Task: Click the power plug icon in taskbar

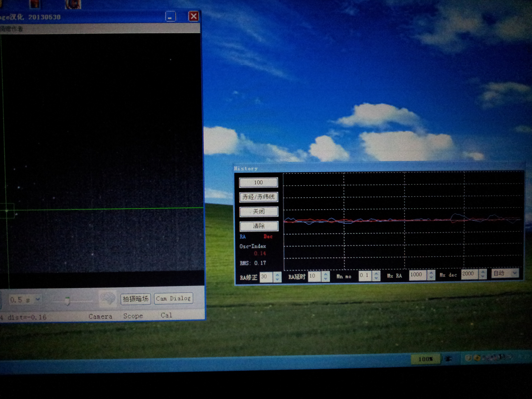Action: 448,359
